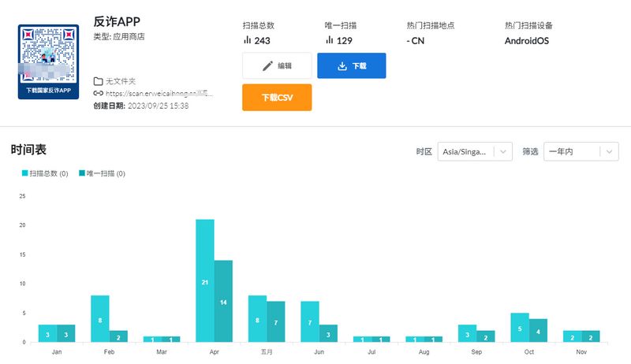Screen dimensions: 631x364
Task: Click the download arrow icon
Action: click(x=342, y=66)
